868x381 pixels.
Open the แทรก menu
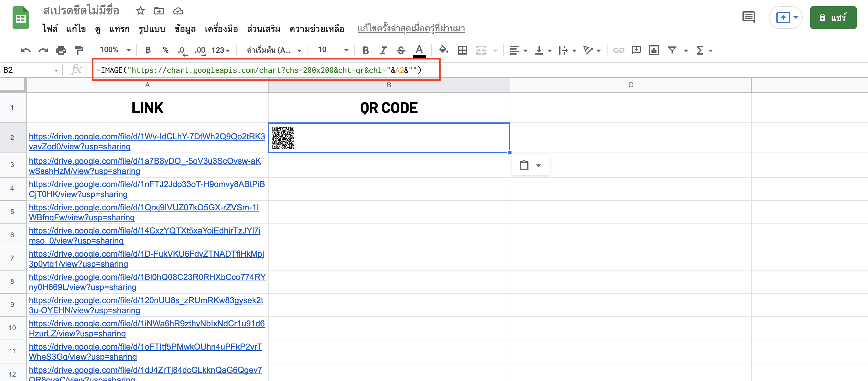coord(119,29)
